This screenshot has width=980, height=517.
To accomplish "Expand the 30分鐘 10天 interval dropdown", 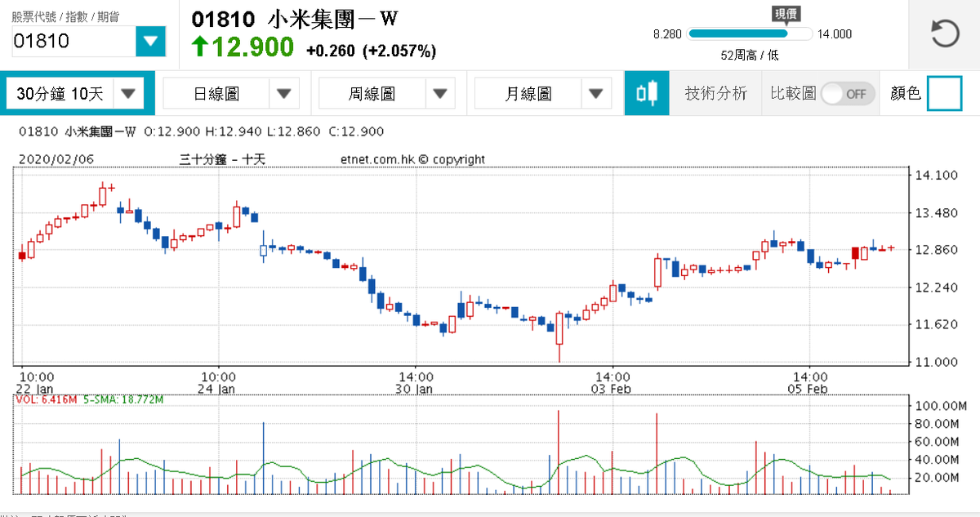I will tap(129, 93).
